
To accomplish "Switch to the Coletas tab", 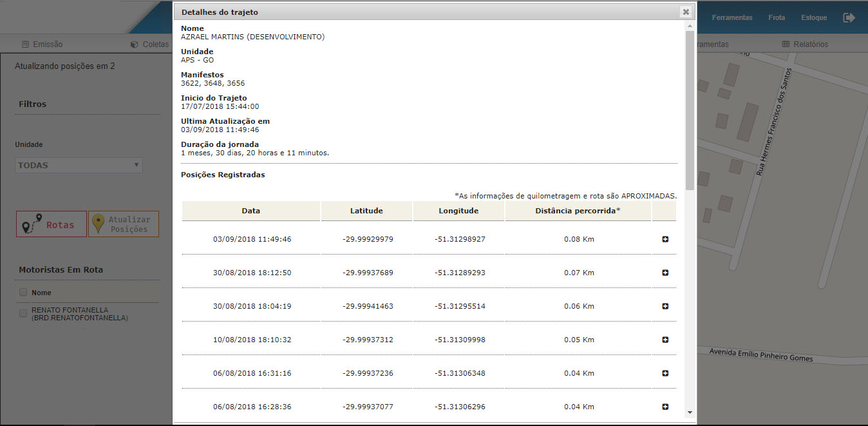I will coord(149,44).
